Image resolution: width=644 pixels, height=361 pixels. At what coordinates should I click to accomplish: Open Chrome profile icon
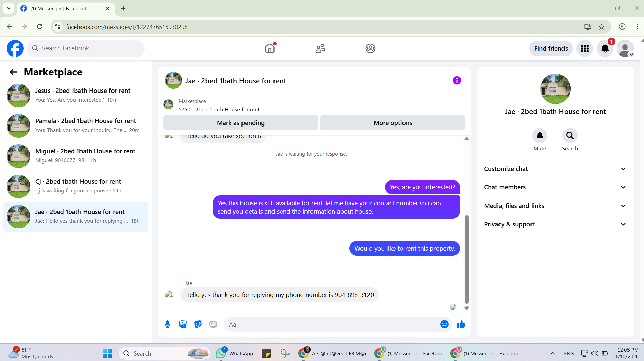pyautogui.click(x=622, y=27)
